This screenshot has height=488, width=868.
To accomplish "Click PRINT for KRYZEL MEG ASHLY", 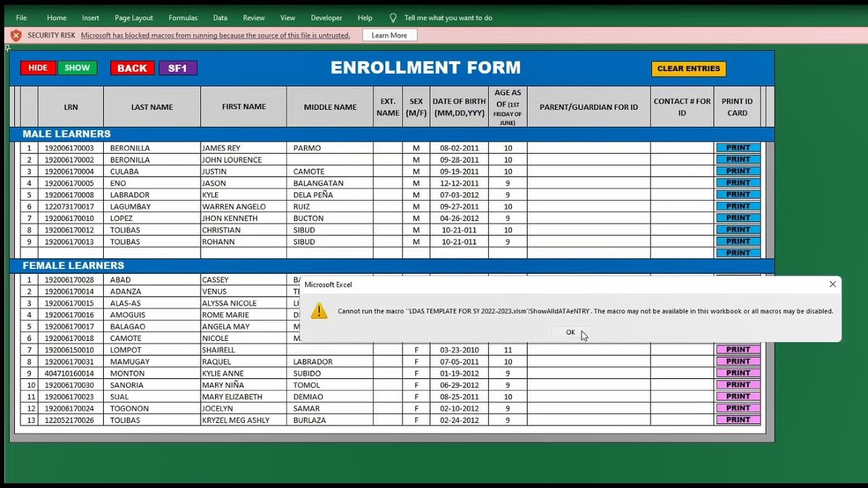I will click(738, 420).
